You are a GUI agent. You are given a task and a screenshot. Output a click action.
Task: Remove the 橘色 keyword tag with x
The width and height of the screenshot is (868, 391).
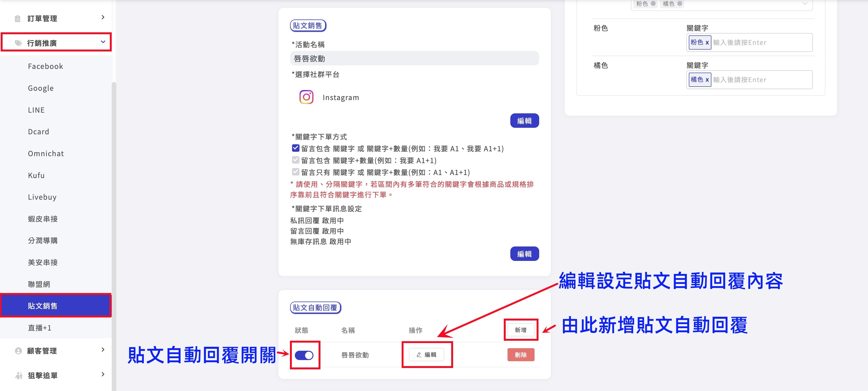coord(707,80)
